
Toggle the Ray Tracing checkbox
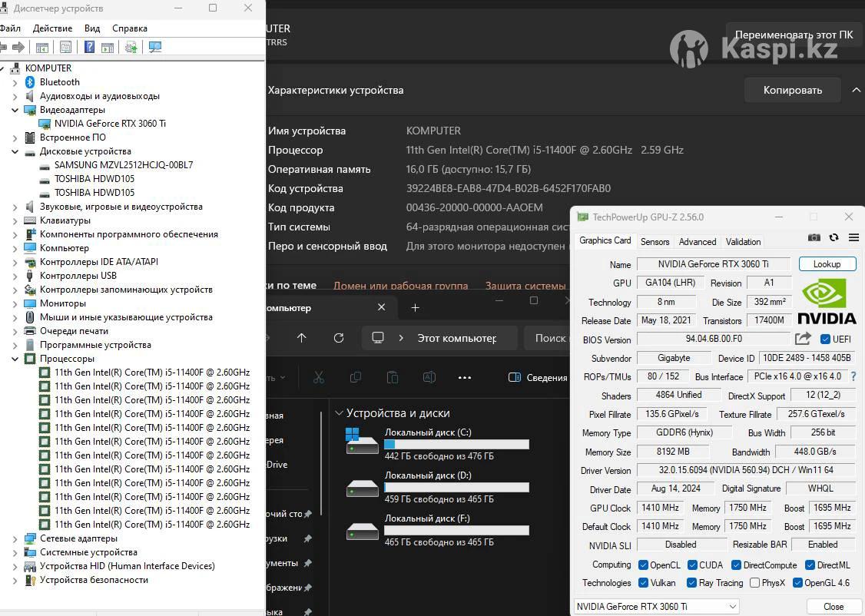tap(691, 583)
